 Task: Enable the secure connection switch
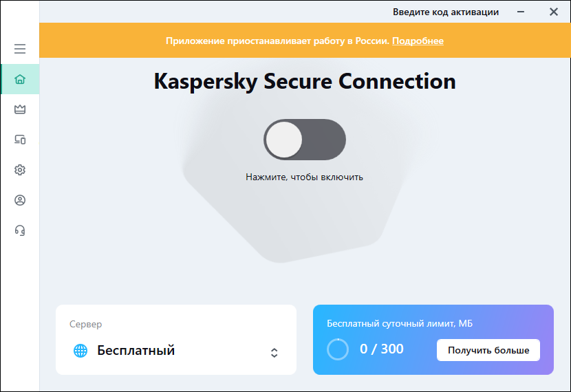point(305,140)
